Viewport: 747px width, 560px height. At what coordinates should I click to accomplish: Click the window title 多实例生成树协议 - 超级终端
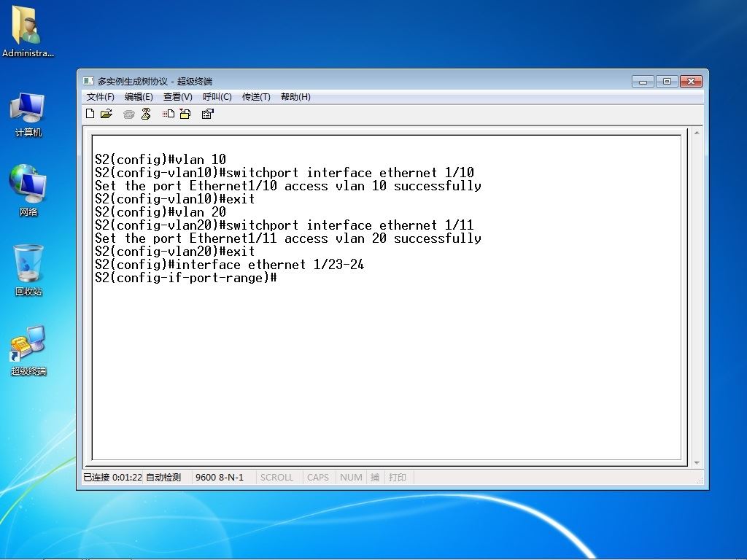coord(155,82)
